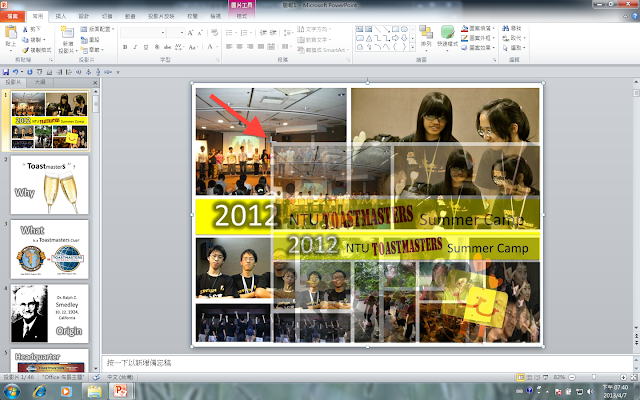The image size is (640, 400).
Task: Click the Cut scissors icon
Action: [25, 29]
